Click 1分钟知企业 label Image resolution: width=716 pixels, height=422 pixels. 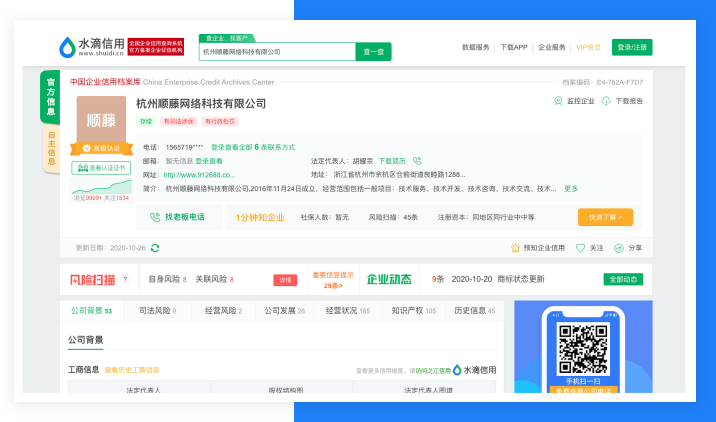260,217
